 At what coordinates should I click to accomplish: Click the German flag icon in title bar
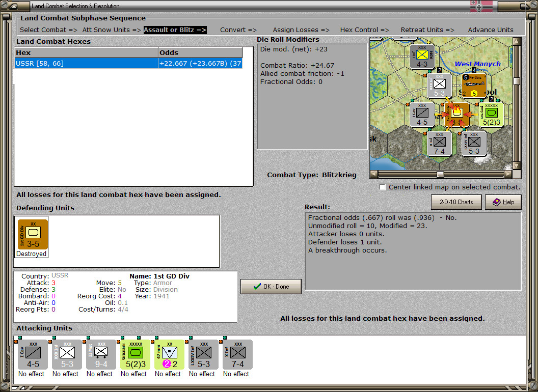(x=481, y=6)
